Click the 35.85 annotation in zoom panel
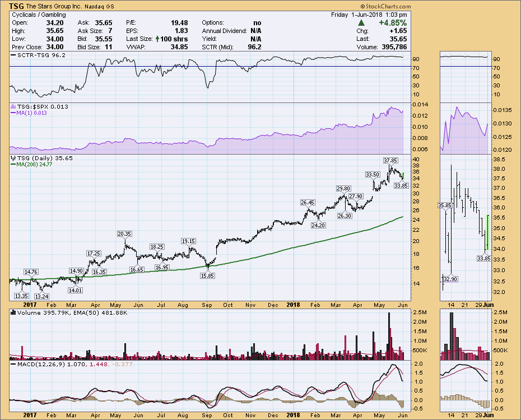 tap(445, 205)
